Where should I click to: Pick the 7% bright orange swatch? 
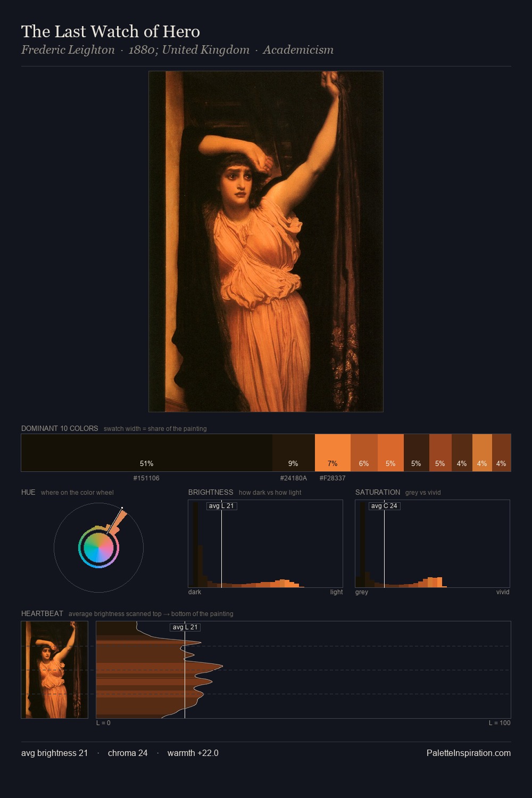[x=332, y=453]
